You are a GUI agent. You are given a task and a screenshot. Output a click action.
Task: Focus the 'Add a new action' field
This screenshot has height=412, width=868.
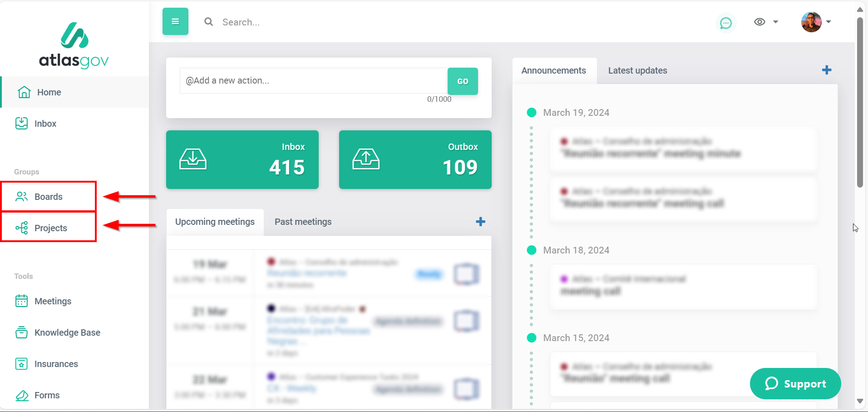313,81
